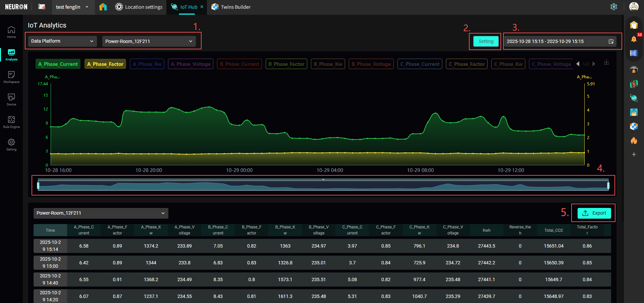Click the Export button

click(594, 213)
